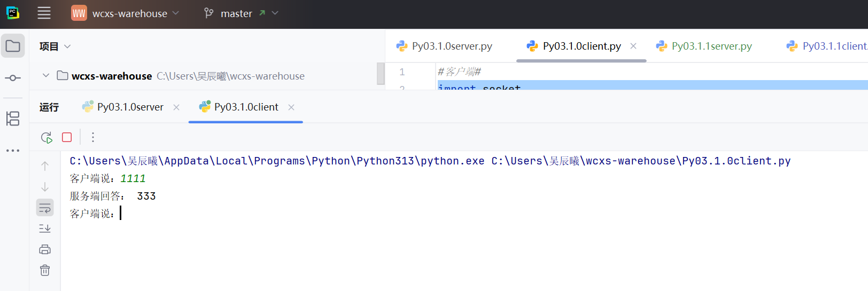This screenshot has width=868, height=291.
Task: Switch to Py03.1.0server run tab
Action: pyautogui.click(x=130, y=107)
